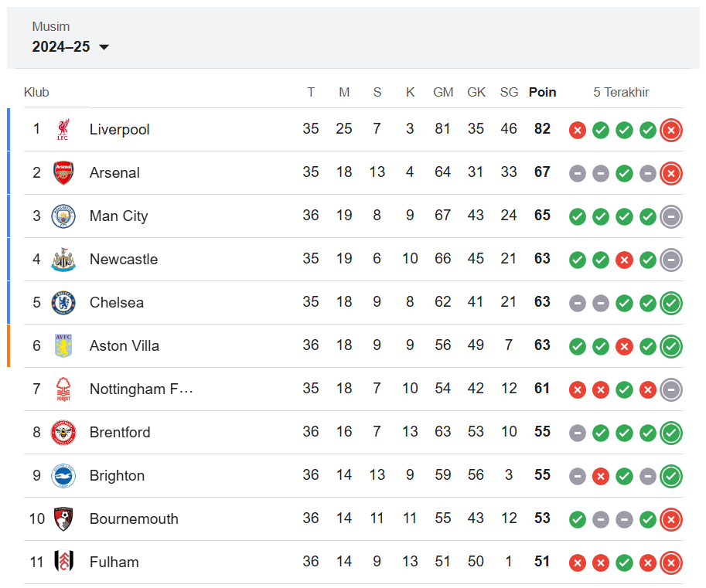706x588 pixels.
Task: Click the Nottingham Forest crest icon
Action: point(63,389)
